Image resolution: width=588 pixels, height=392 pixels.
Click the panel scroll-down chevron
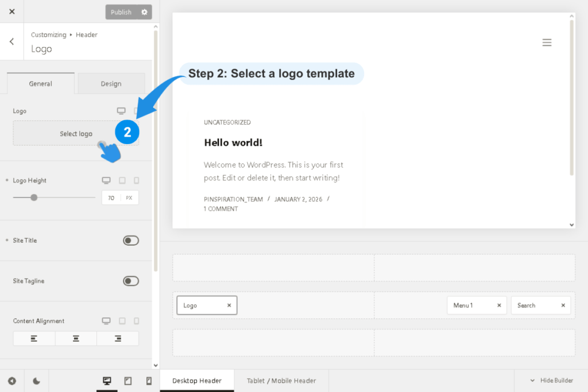pyautogui.click(x=155, y=364)
